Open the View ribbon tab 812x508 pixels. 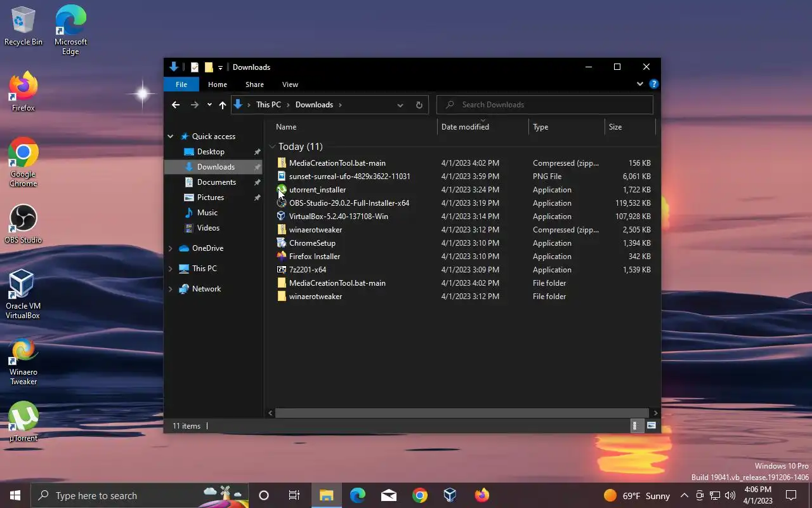coord(290,84)
